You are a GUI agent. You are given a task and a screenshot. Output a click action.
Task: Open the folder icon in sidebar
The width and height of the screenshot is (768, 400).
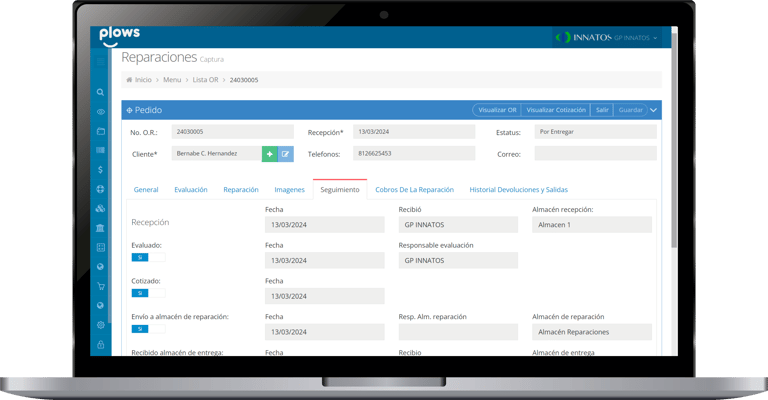[100, 131]
